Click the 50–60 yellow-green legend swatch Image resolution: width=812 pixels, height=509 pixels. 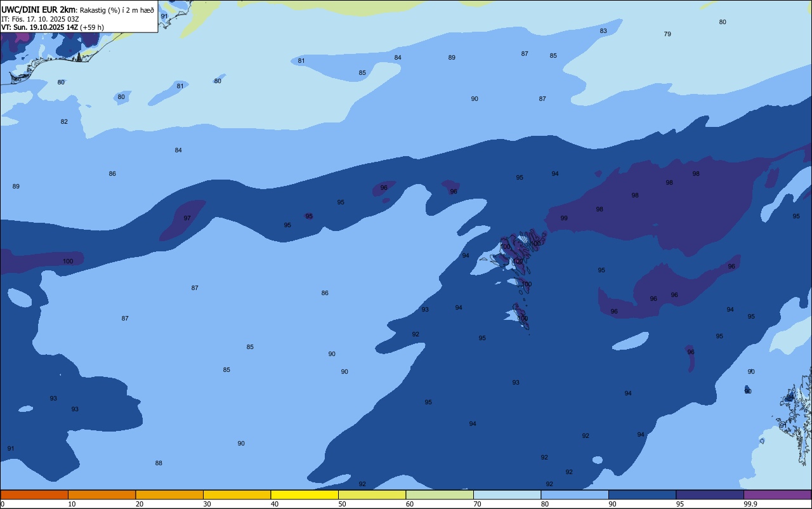372,494
